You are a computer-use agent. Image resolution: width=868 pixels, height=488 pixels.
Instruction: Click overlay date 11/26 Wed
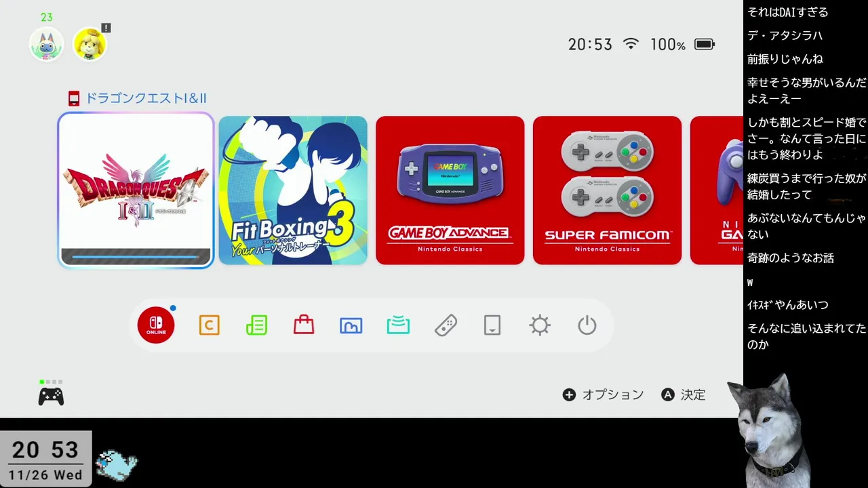(45, 475)
